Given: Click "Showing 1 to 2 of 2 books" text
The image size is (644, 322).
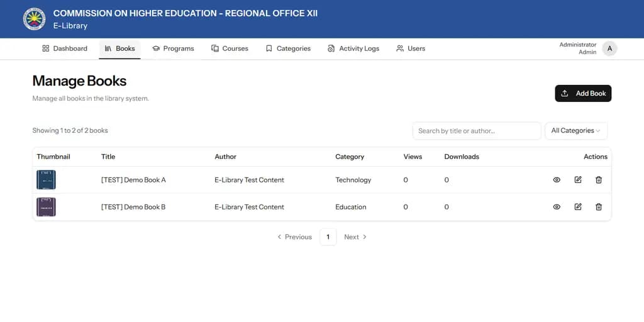Looking at the screenshot, I should (70, 131).
